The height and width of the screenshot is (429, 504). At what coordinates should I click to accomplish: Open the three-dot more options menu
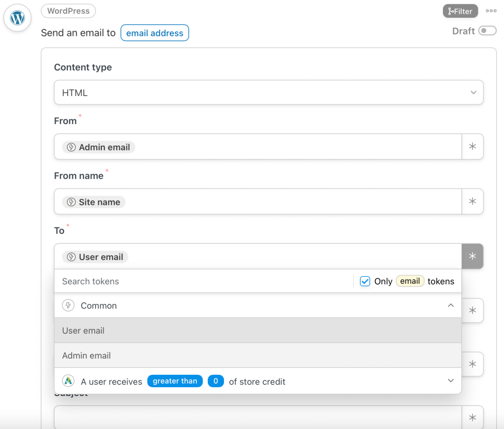[491, 11]
